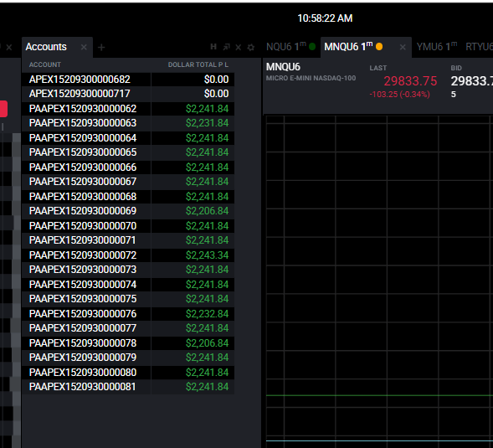Click the LAST price 29833.75

[x=410, y=81]
